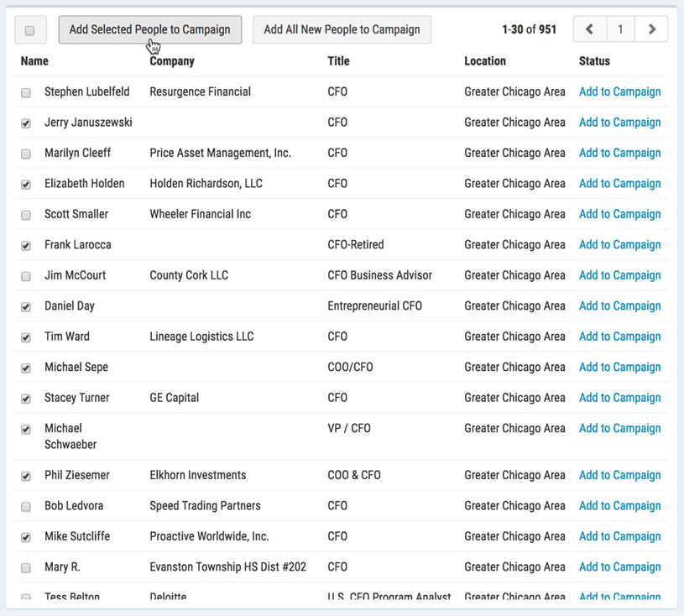Go to the previous page of results

[589, 29]
